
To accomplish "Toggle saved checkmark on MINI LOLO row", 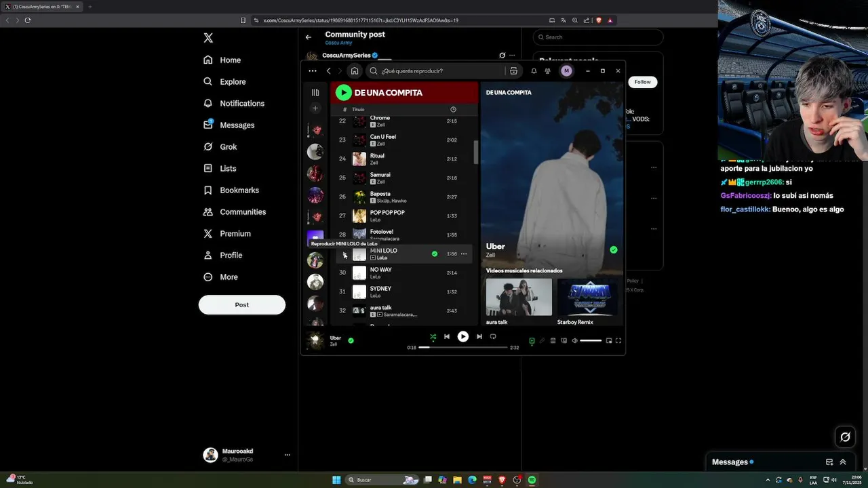I will [x=435, y=253].
